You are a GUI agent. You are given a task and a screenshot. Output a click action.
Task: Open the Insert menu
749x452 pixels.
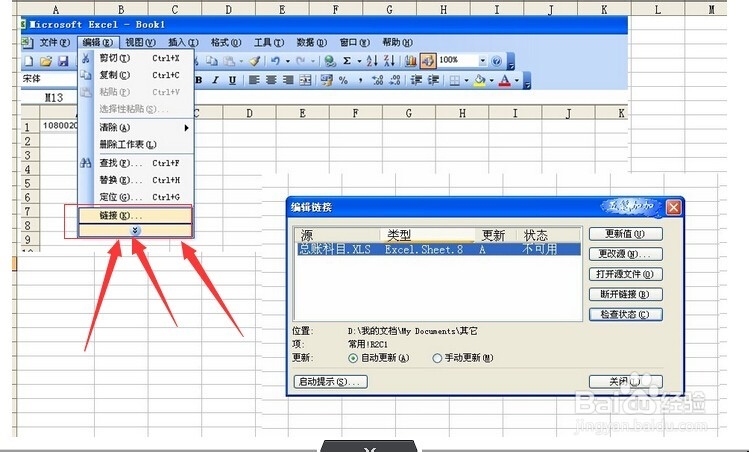183,43
